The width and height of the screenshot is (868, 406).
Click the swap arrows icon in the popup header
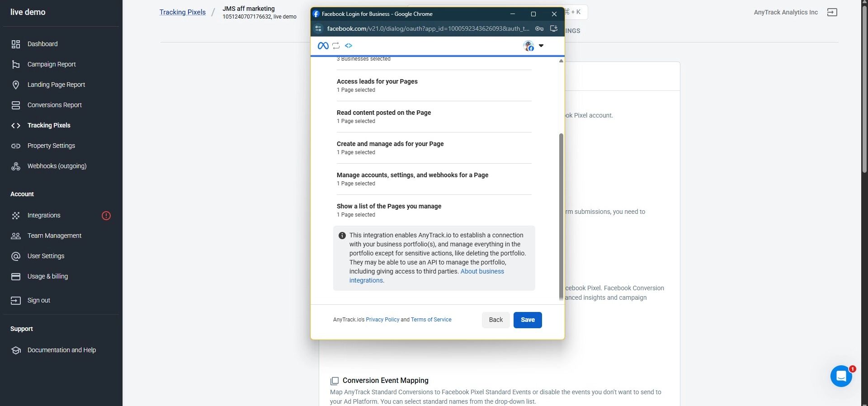[x=336, y=46]
